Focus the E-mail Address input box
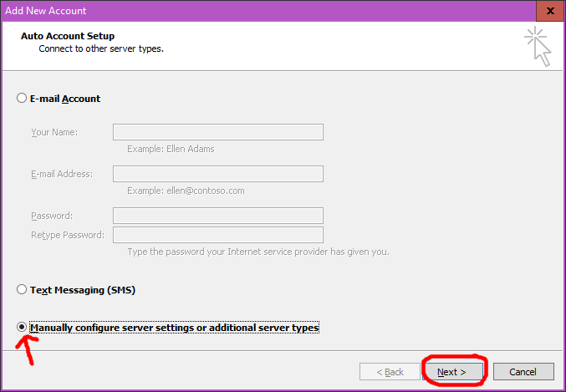This screenshot has height=392, width=566. click(x=217, y=174)
